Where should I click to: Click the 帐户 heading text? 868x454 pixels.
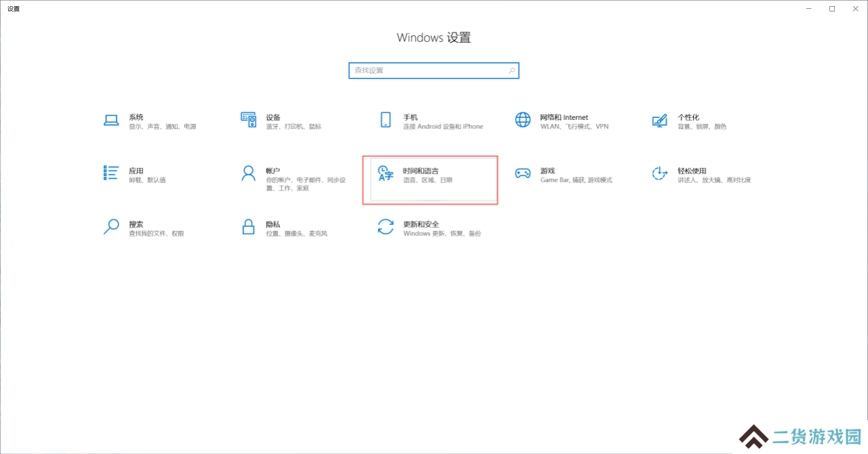[x=273, y=171]
